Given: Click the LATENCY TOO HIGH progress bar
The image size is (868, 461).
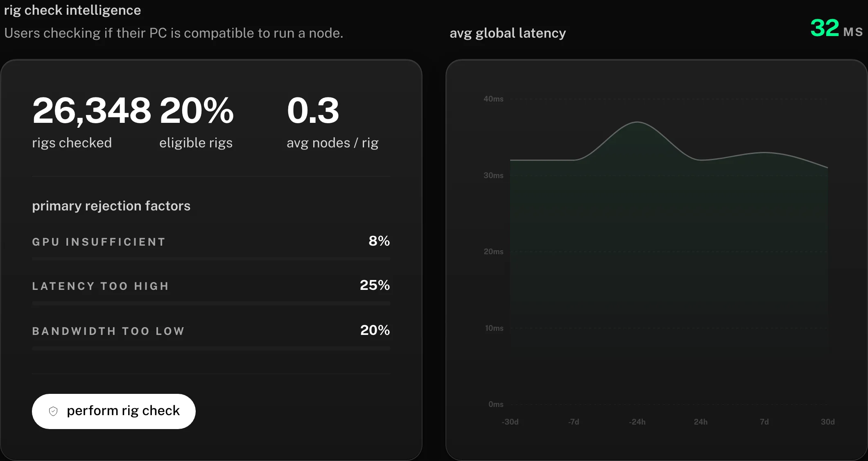Looking at the screenshot, I should [211, 303].
